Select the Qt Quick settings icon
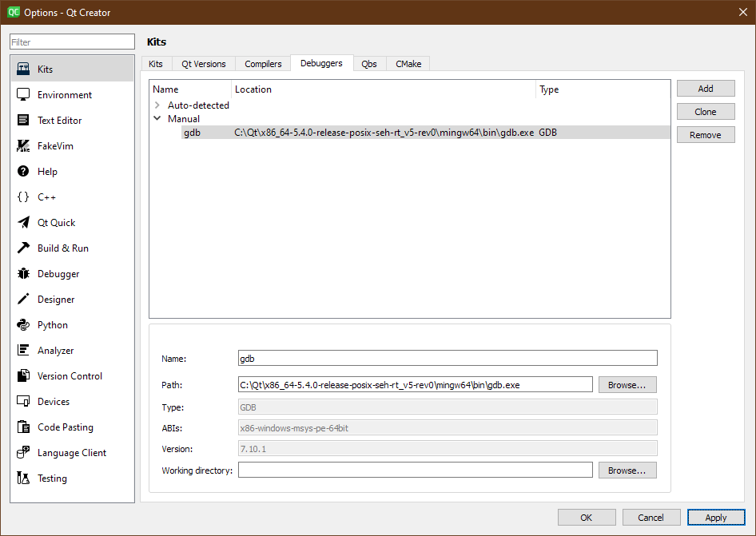Viewport: 756px width, 536px height. [x=24, y=222]
